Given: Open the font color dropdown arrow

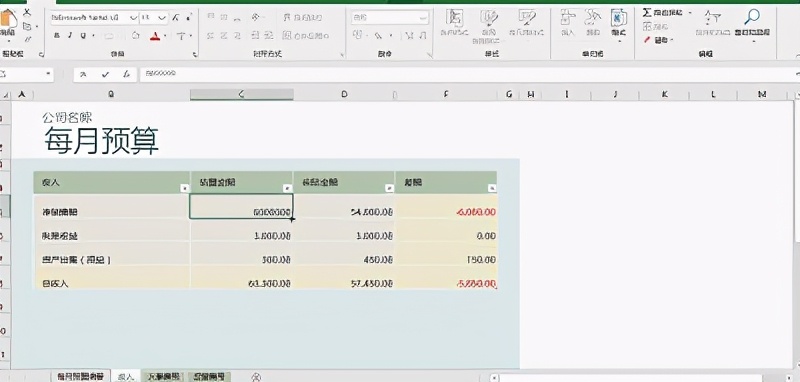Looking at the screenshot, I should pyautogui.click(x=165, y=36).
